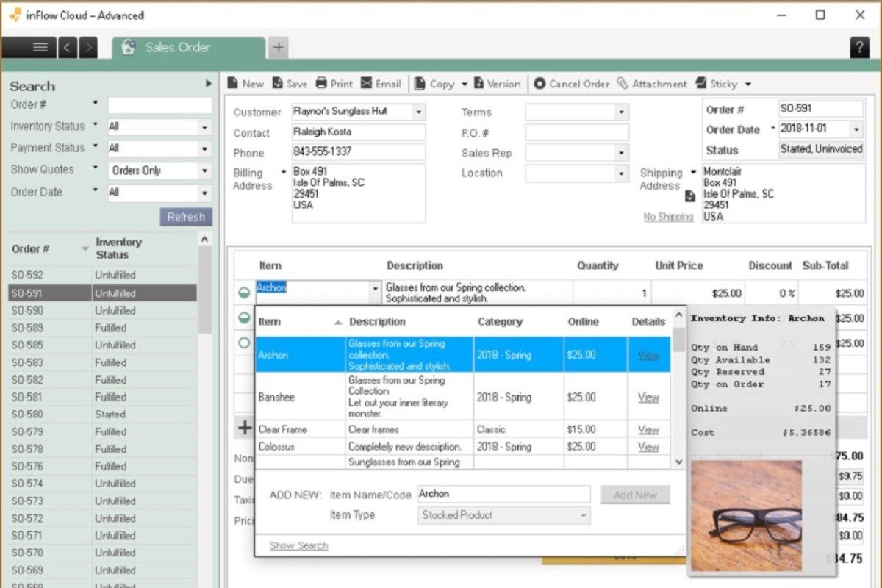Select the Banshee item row
The width and height of the screenshot is (882, 588).
(x=462, y=397)
